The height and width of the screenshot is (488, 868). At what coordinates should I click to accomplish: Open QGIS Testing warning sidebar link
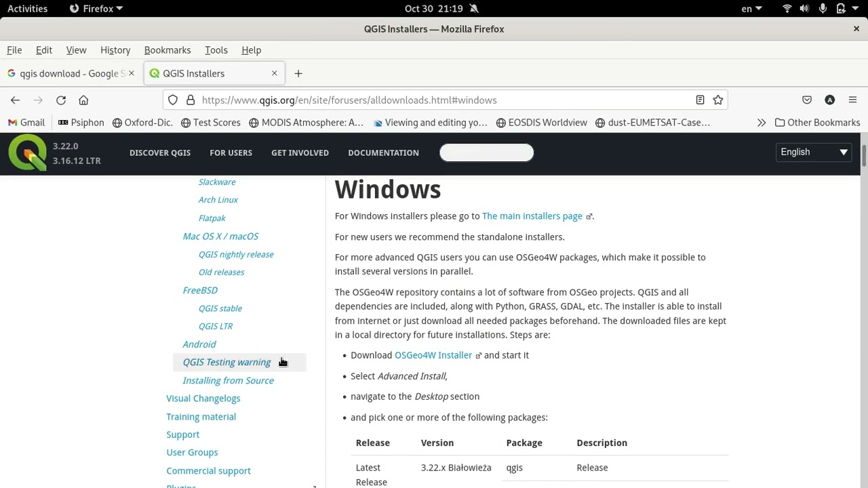(226, 362)
